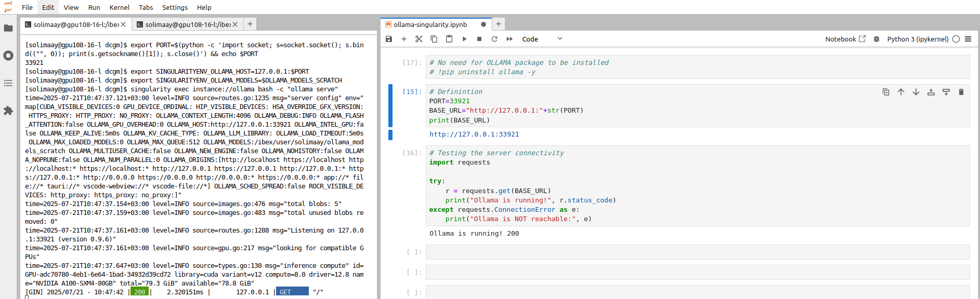Copy the selected cell from notebook toolbar

[434, 39]
